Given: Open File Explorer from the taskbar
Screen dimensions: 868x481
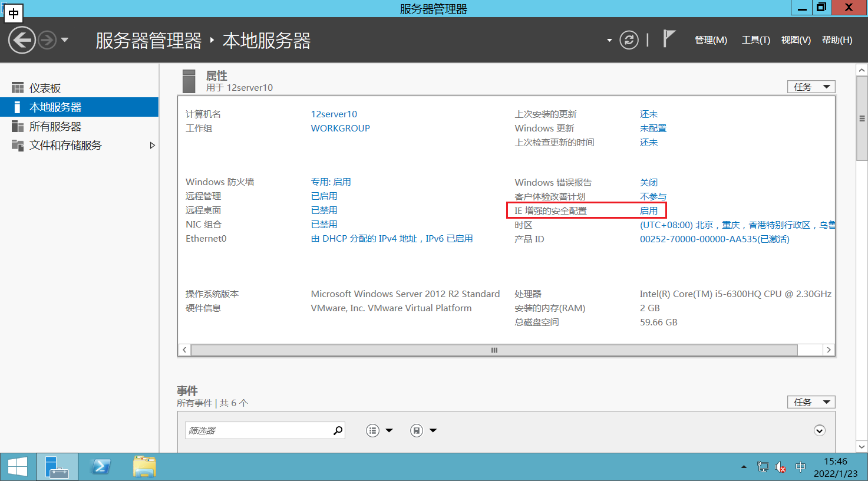Looking at the screenshot, I should coord(144,467).
